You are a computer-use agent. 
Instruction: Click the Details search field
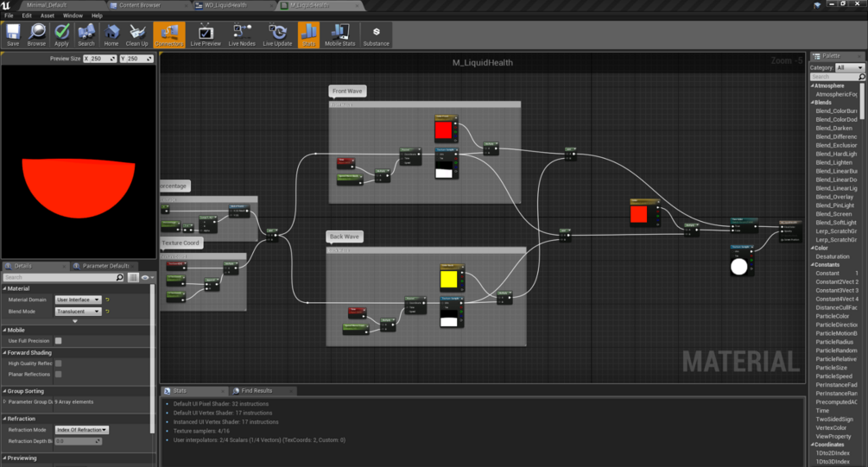[x=64, y=277]
